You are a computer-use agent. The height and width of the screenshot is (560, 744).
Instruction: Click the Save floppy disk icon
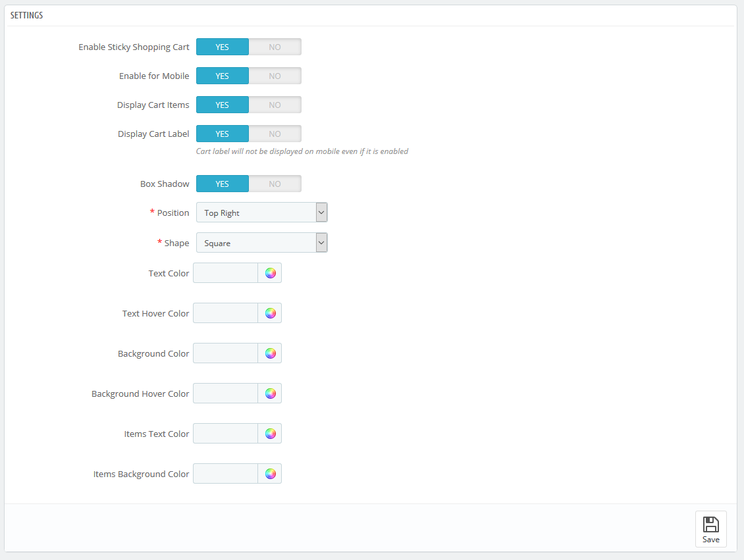(x=710, y=524)
